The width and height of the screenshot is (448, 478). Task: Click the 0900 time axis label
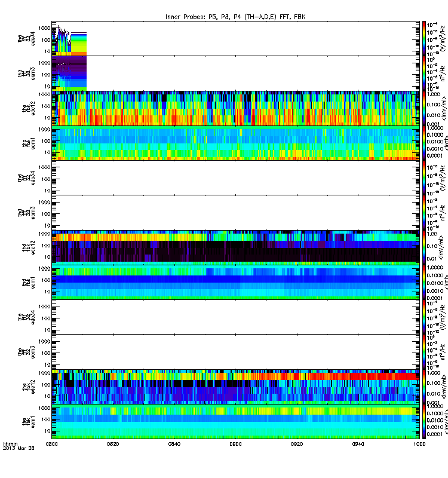(x=235, y=444)
